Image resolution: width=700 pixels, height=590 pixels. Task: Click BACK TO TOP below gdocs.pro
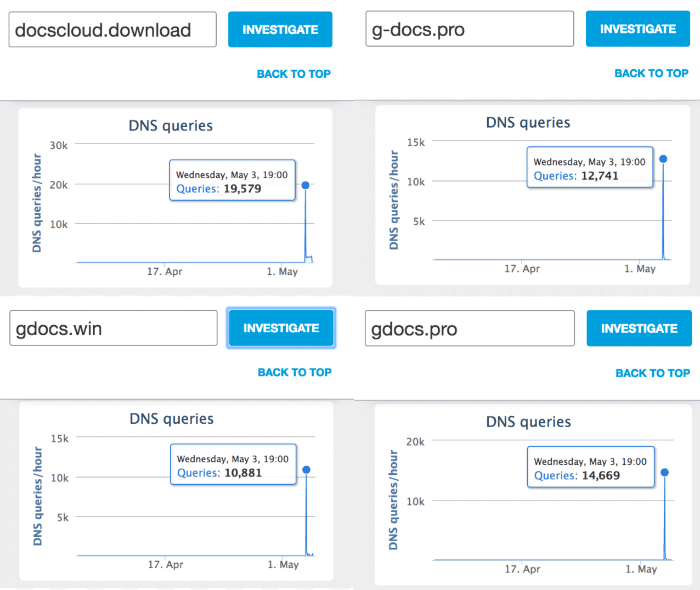pyautogui.click(x=652, y=373)
